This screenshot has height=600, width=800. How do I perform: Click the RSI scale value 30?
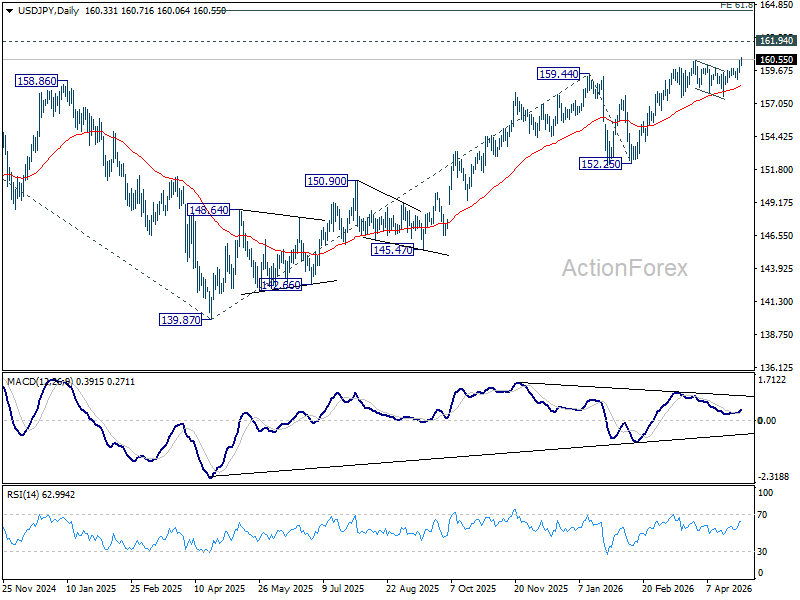(762, 552)
